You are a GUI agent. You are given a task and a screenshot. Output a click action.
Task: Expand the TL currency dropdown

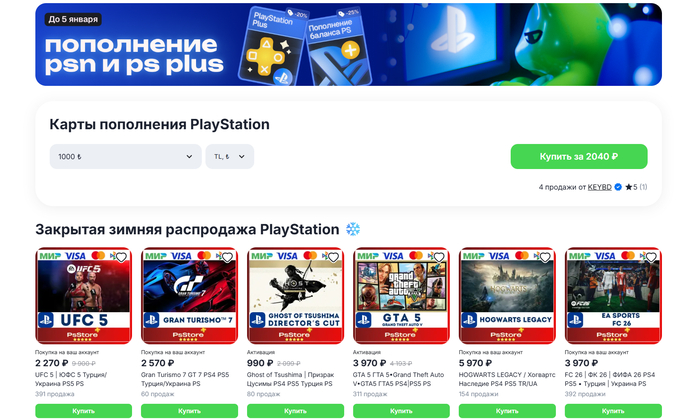click(x=229, y=157)
